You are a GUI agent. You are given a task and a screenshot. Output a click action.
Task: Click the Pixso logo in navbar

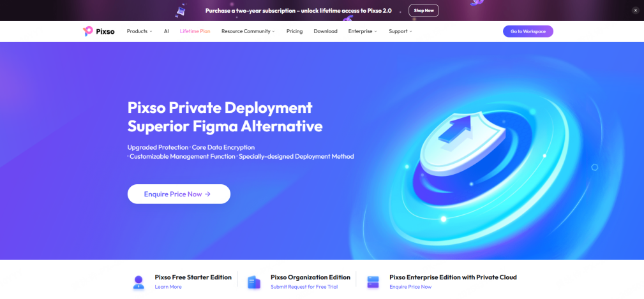coord(98,31)
